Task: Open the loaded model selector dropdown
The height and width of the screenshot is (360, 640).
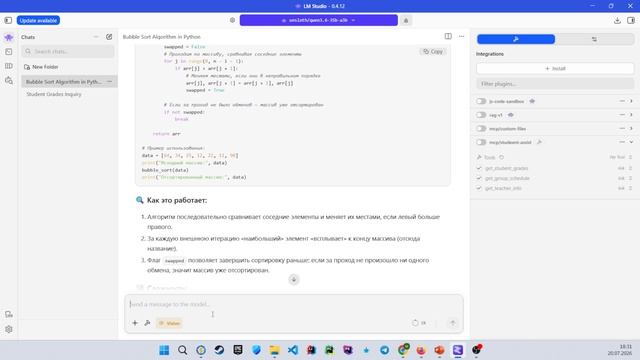Action: click(318, 20)
